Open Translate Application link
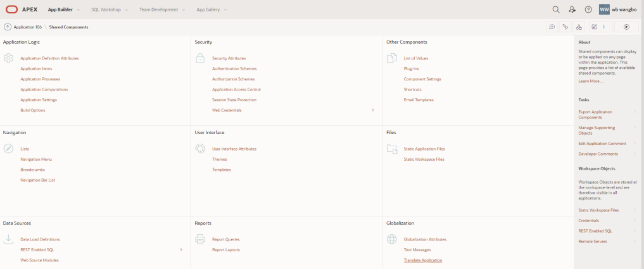 pyautogui.click(x=422, y=260)
